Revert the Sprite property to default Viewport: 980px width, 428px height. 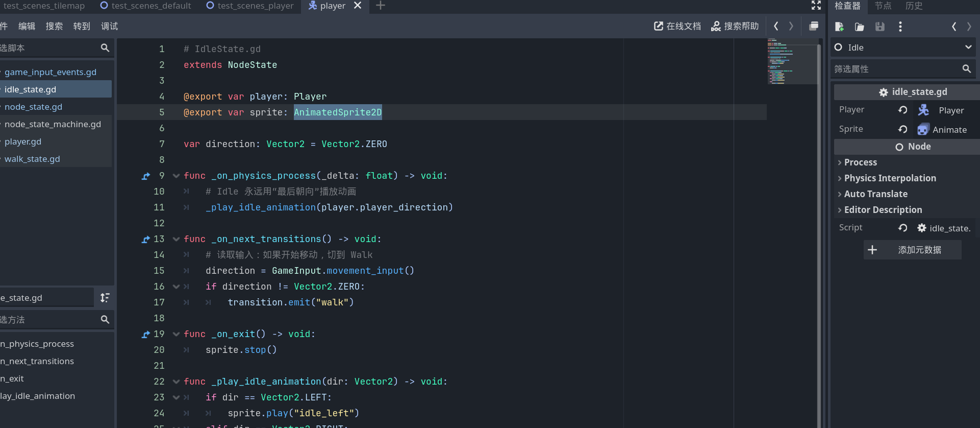pyautogui.click(x=902, y=129)
